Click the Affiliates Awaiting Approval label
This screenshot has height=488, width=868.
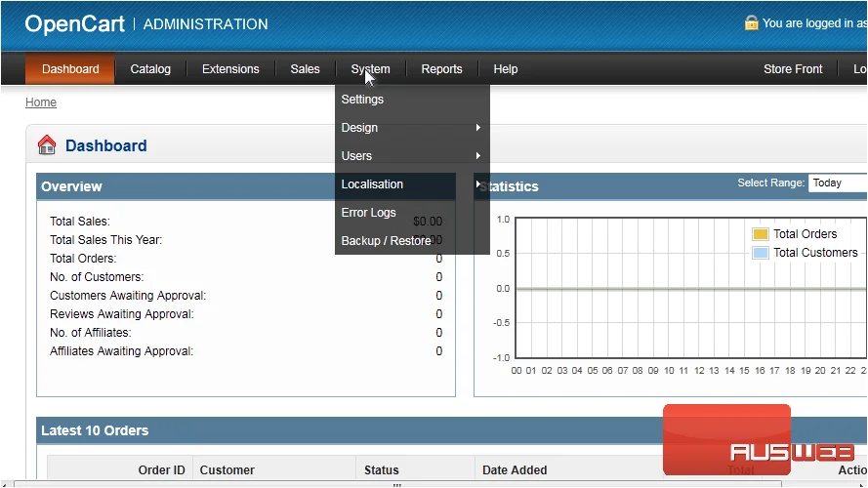point(122,351)
